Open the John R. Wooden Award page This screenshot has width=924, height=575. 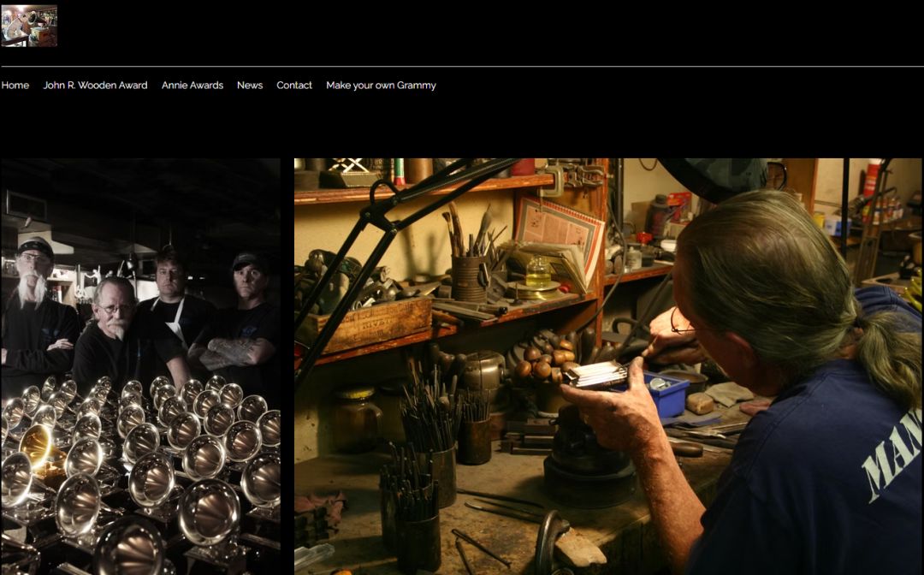pos(95,86)
